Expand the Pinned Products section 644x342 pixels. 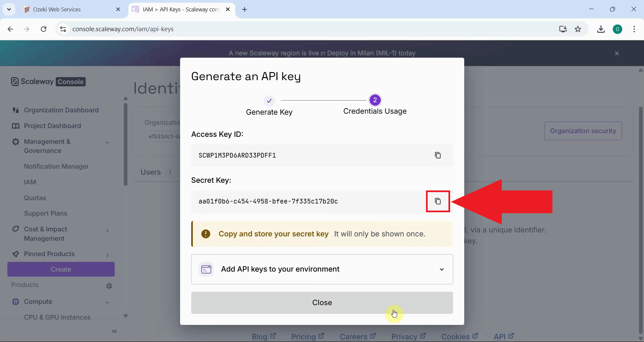point(107,255)
